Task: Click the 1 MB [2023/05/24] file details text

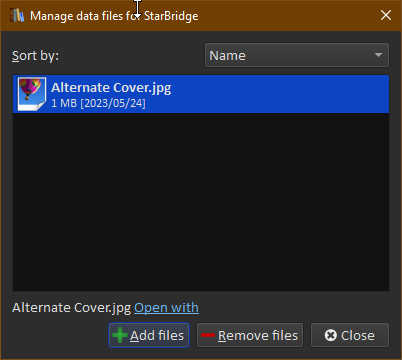Action: click(98, 103)
